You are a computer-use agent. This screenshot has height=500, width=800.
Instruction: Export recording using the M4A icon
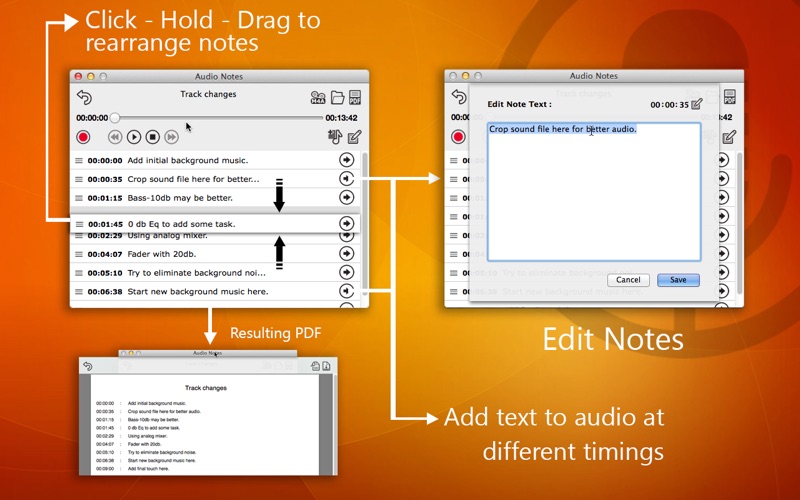pos(318,97)
